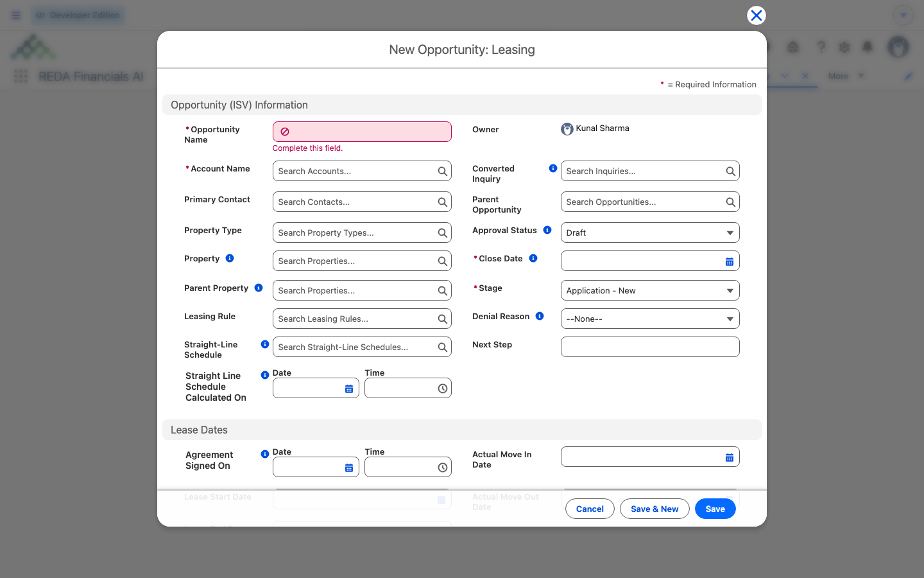The image size is (924, 578).
Task: Open the Close Date calendar picker
Action: 730,261
